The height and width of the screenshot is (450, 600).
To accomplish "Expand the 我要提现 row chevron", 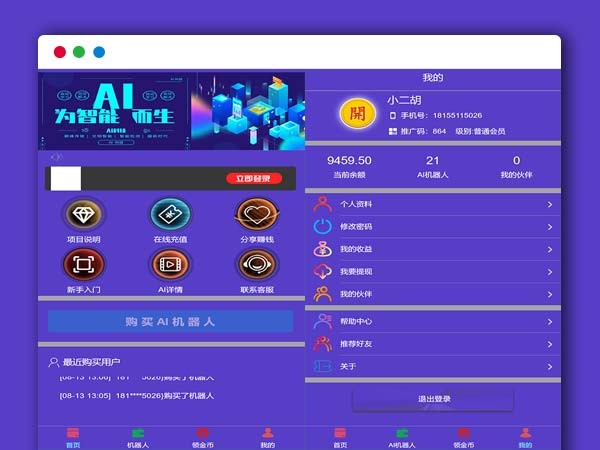I will coord(550,272).
